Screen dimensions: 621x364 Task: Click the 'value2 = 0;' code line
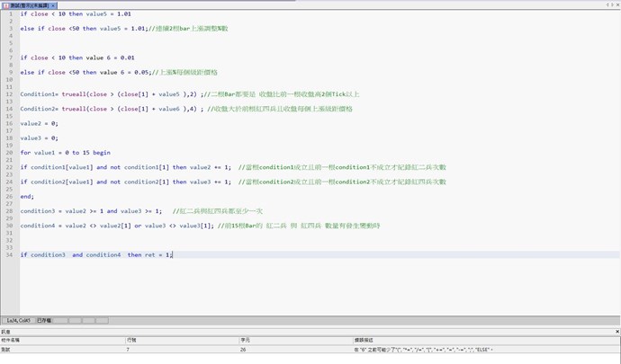40,123
